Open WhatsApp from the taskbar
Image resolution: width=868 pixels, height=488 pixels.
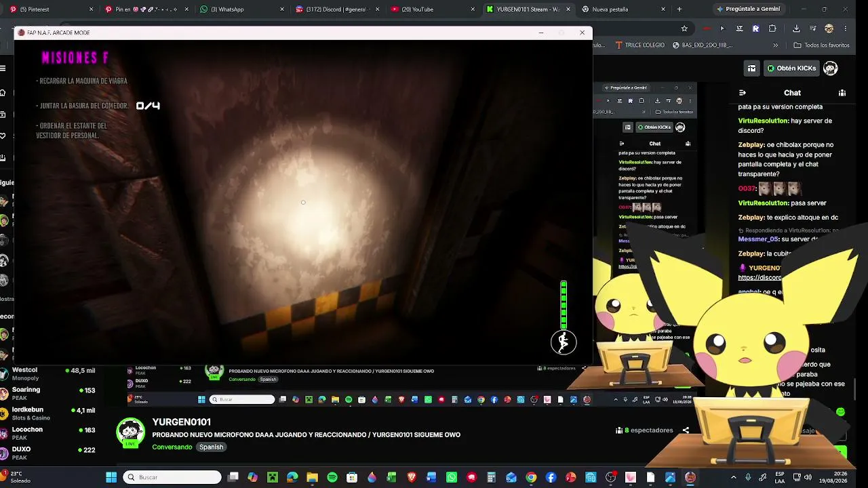452,477
